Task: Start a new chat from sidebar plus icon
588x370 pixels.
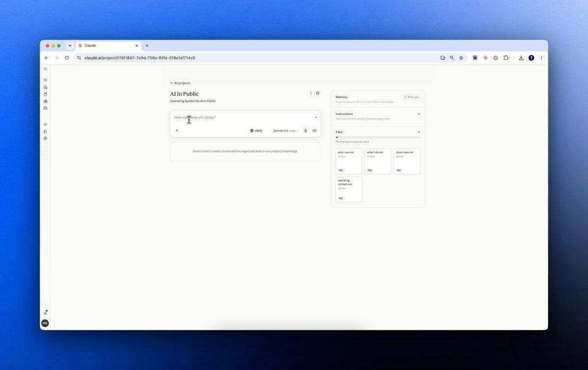Action: 46,80
